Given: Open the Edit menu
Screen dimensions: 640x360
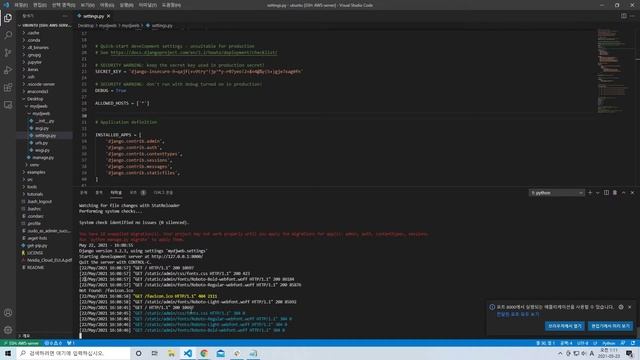Looking at the screenshot, I should tap(40, 5).
